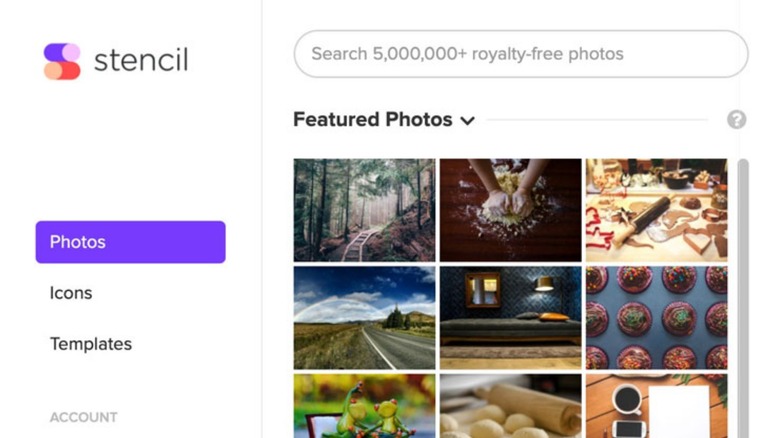Select the foggy forest path photo
Screen dimensions: 780x438
364,210
